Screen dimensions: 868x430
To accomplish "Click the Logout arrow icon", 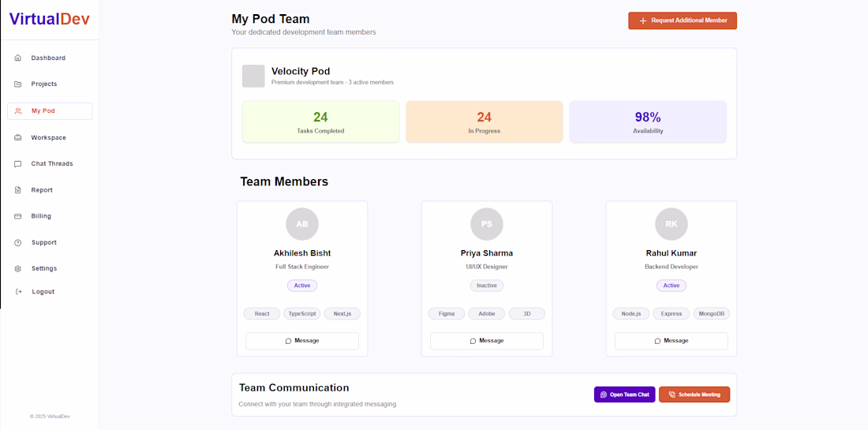I will coord(18,292).
